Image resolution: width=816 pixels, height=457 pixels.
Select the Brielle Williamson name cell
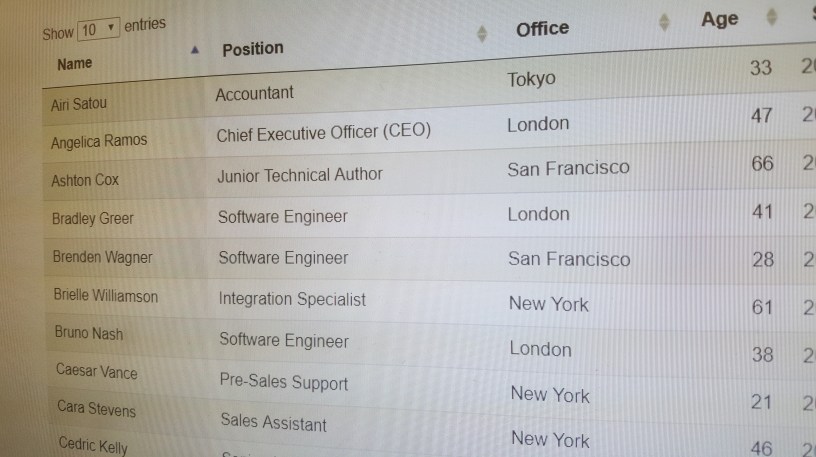click(105, 295)
